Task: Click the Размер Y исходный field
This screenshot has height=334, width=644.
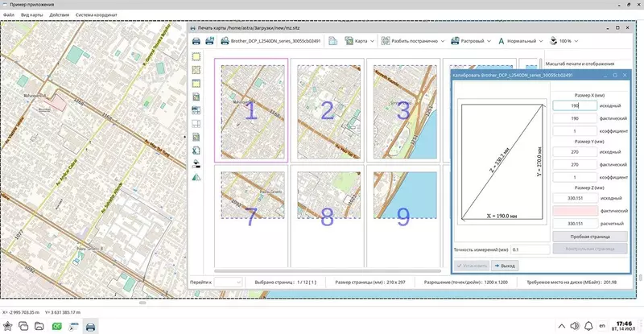Action: 575,151
